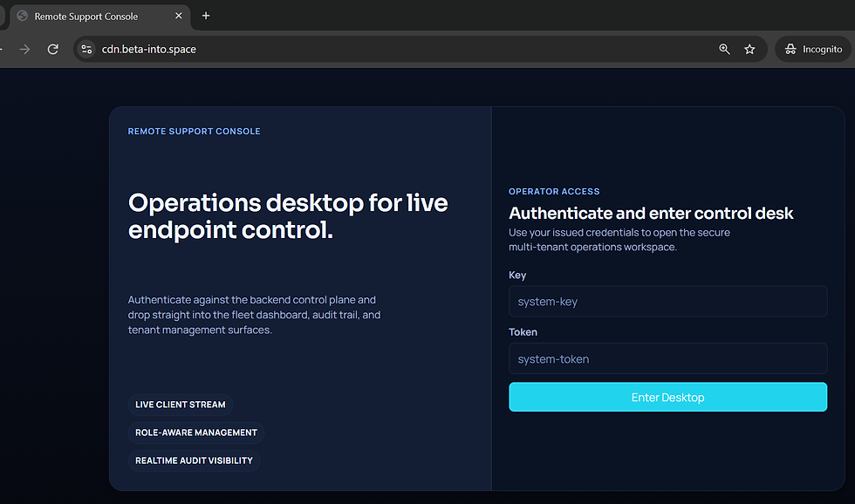Select the Remote Support Console tab
Image resolution: width=855 pixels, height=504 pixels.
pos(99,17)
